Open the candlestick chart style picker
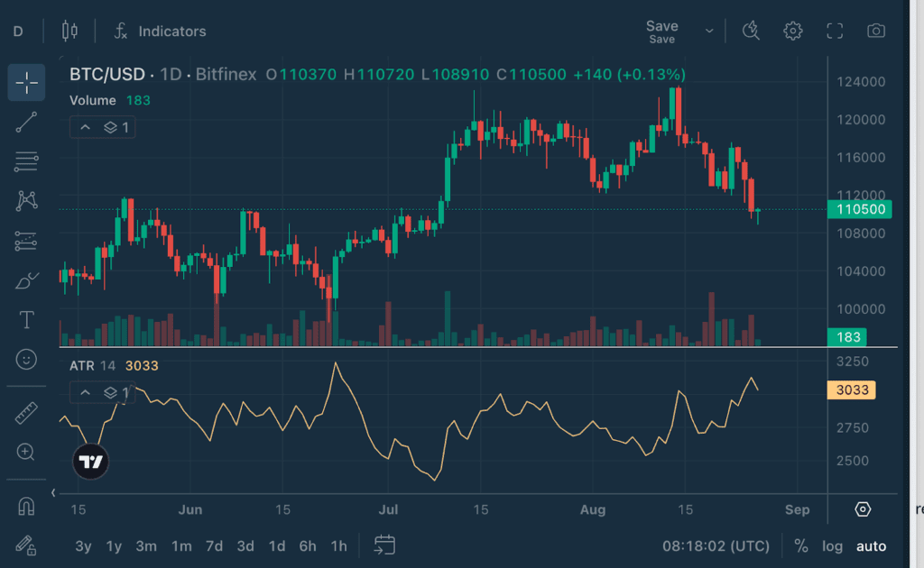 (69, 31)
